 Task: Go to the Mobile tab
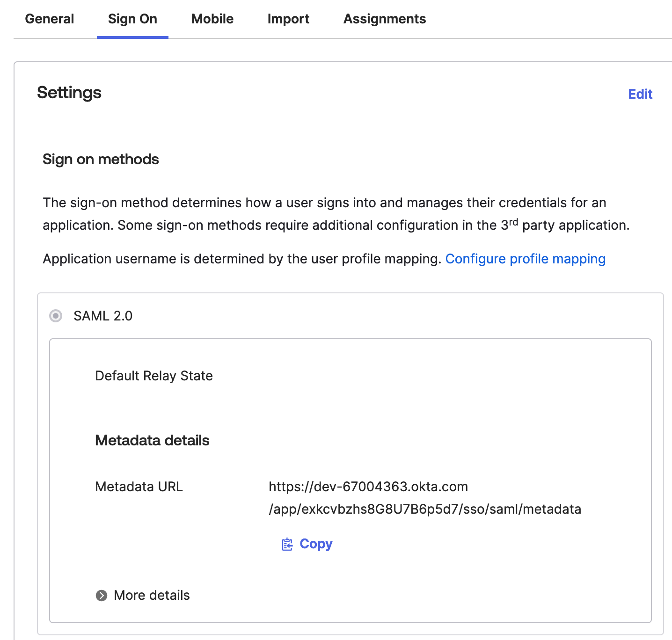pyautogui.click(x=212, y=19)
